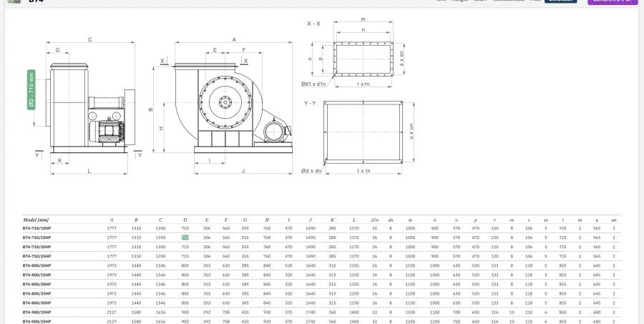Click value 855 in the B74-800/30HP row
The height and width of the screenshot is (324, 644).
click(562, 303)
